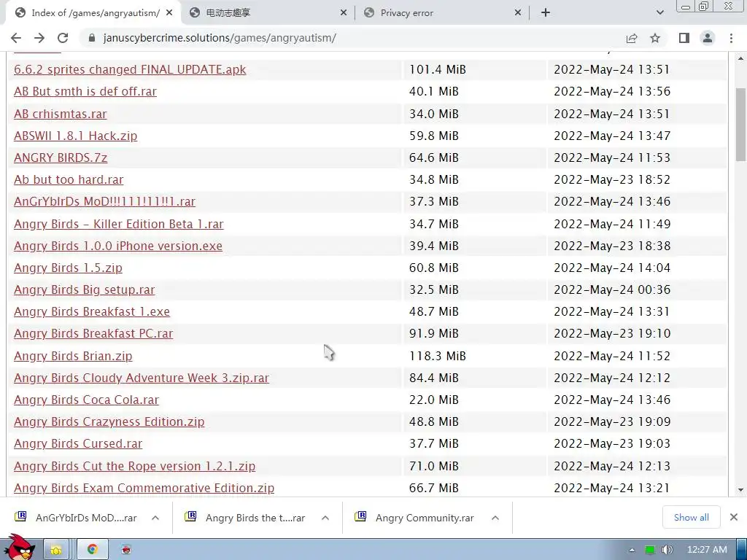Image resolution: width=747 pixels, height=560 pixels.
Task: Download Angry Birds Cut the Rope version 1.2.1.zip
Action: click(135, 466)
